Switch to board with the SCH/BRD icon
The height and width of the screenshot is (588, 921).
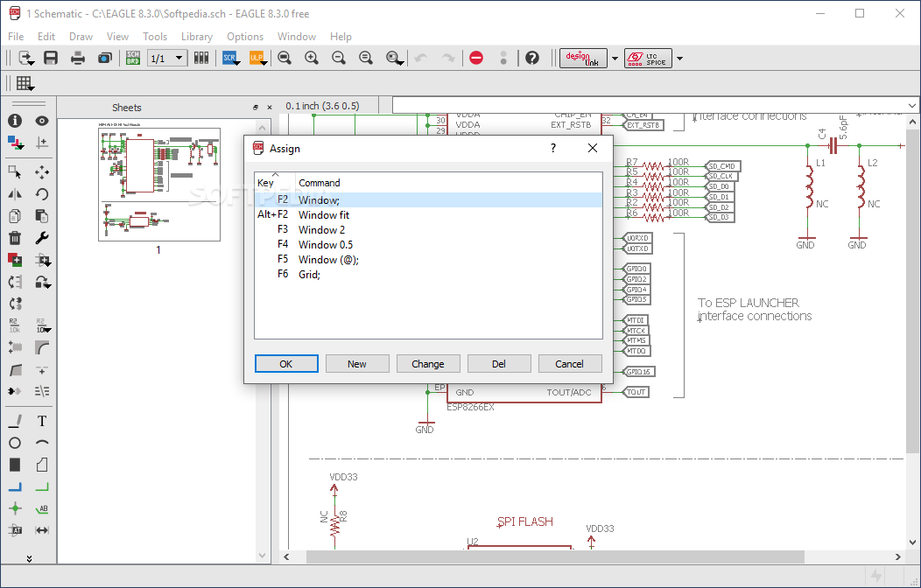click(x=133, y=58)
